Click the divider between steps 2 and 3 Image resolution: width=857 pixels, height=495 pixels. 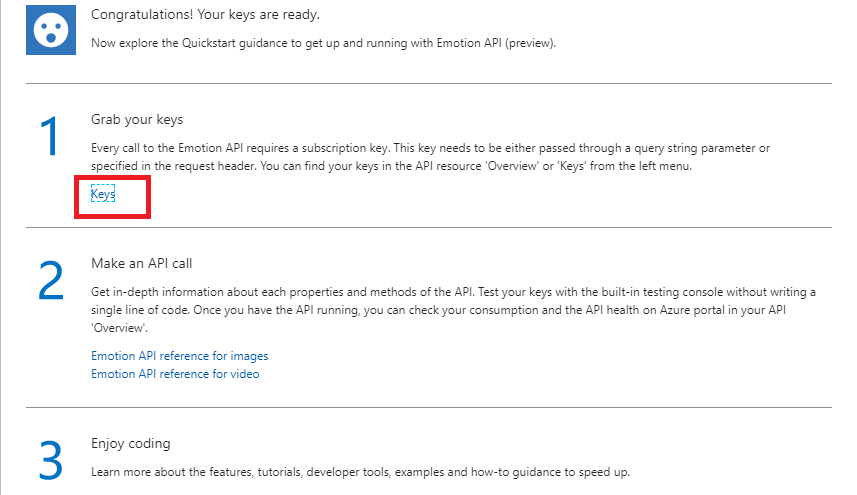click(x=428, y=407)
